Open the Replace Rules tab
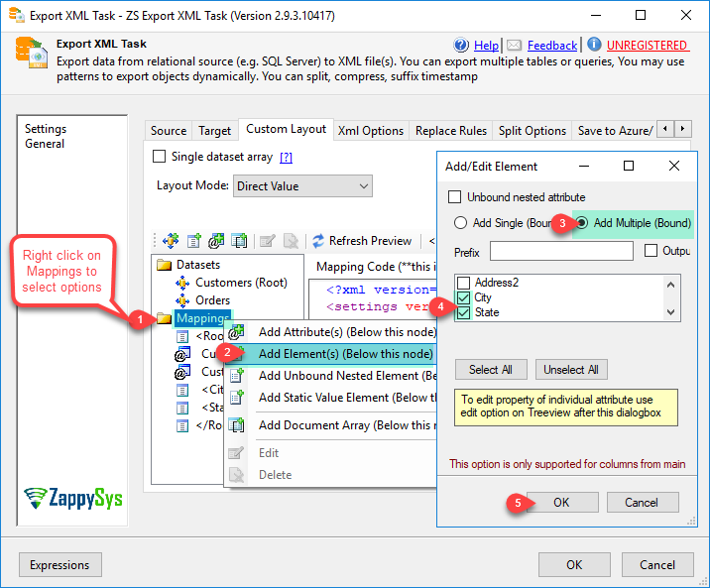Image resolution: width=710 pixels, height=588 pixels. (x=451, y=131)
